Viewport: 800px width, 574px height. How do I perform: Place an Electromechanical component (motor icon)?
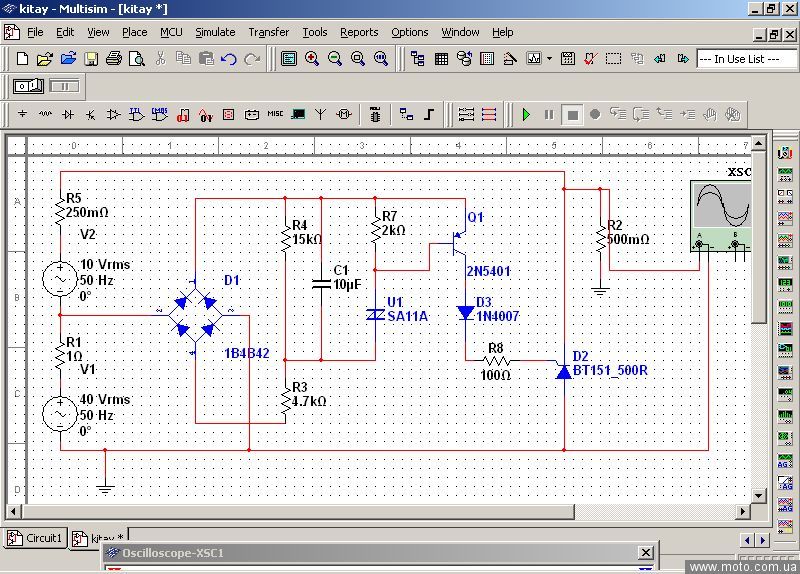click(344, 114)
